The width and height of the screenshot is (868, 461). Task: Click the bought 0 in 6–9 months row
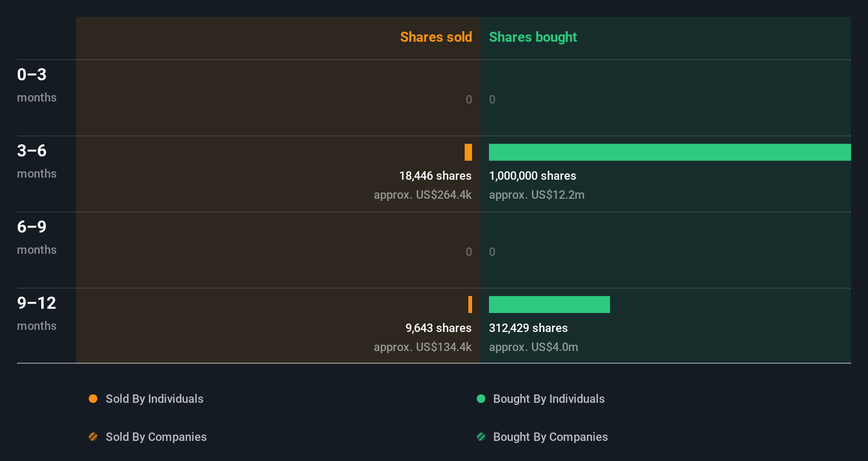click(x=492, y=252)
